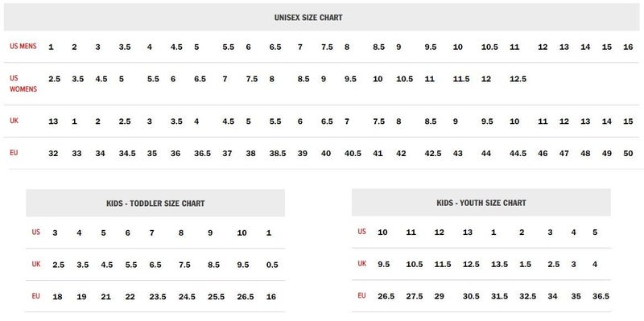This screenshot has width=644, height=321.
Task: Select EU size 38.5 in unisex chart
Action: [x=278, y=154]
